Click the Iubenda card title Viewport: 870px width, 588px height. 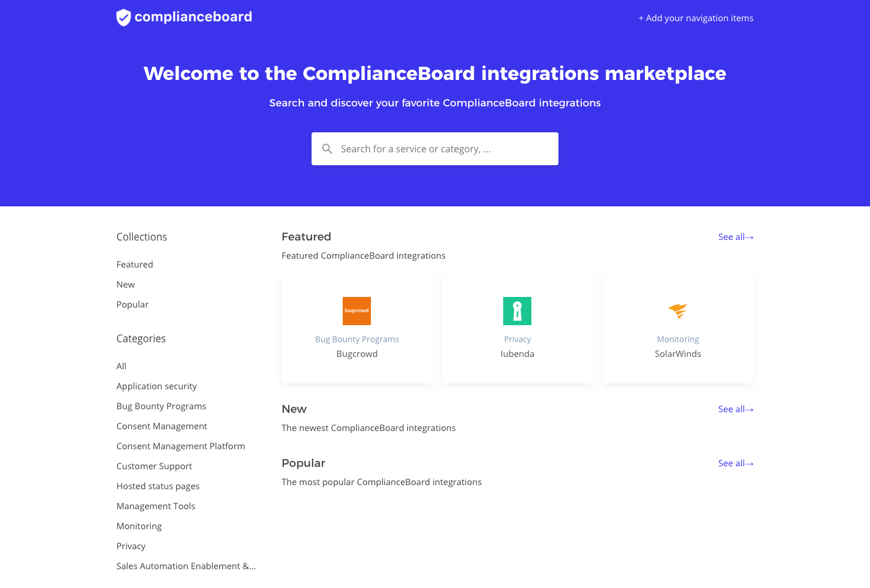517,354
